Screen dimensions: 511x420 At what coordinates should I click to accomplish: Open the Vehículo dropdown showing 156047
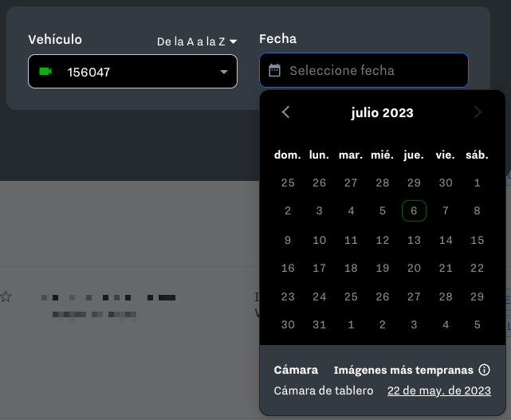[132, 72]
